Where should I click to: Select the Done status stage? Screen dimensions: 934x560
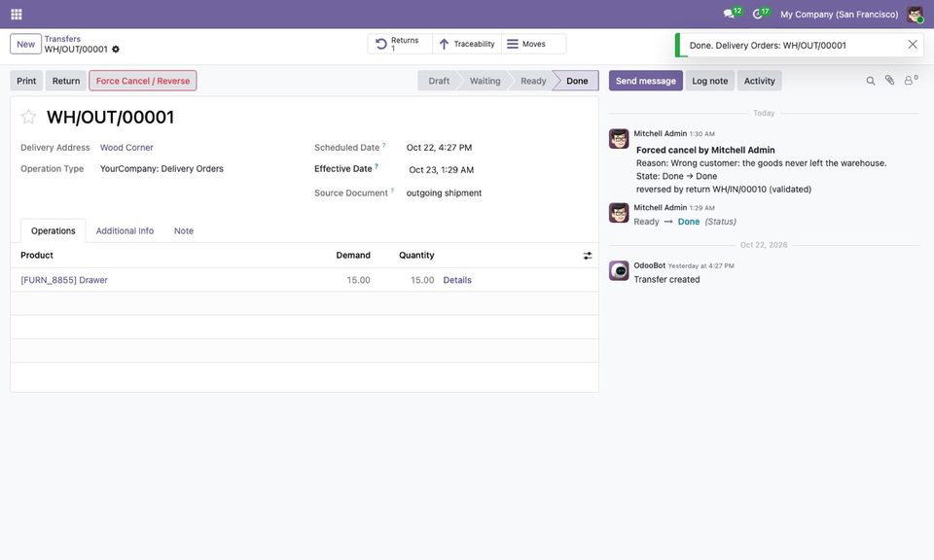point(577,81)
